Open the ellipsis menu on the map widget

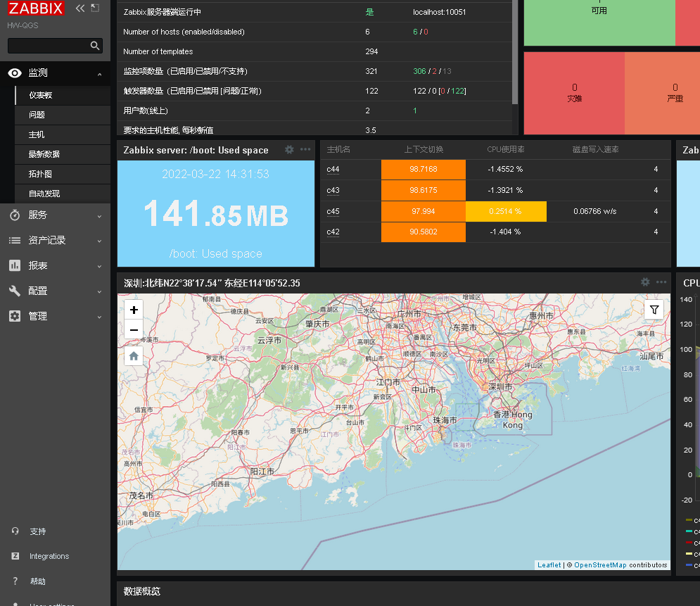(660, 282)
